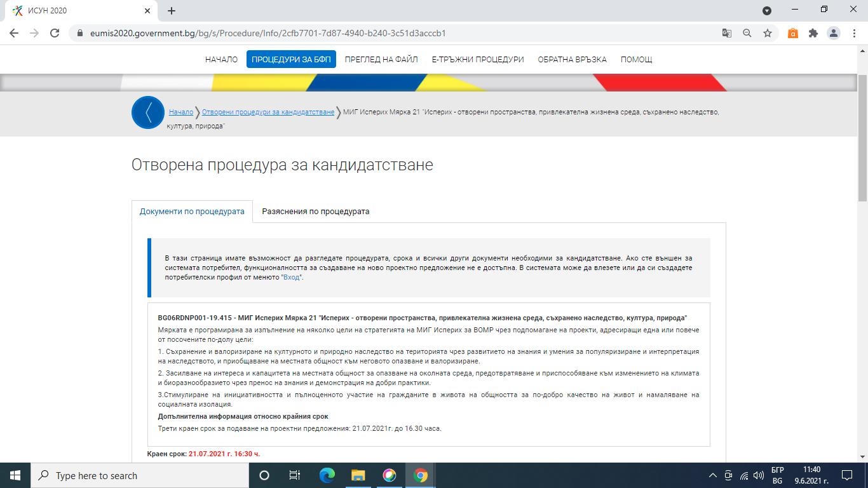Viewport: 868px width, 488px height.
Task: Click Допълнителна информация относно крайния срок heading
Action: tap(243, 416)
